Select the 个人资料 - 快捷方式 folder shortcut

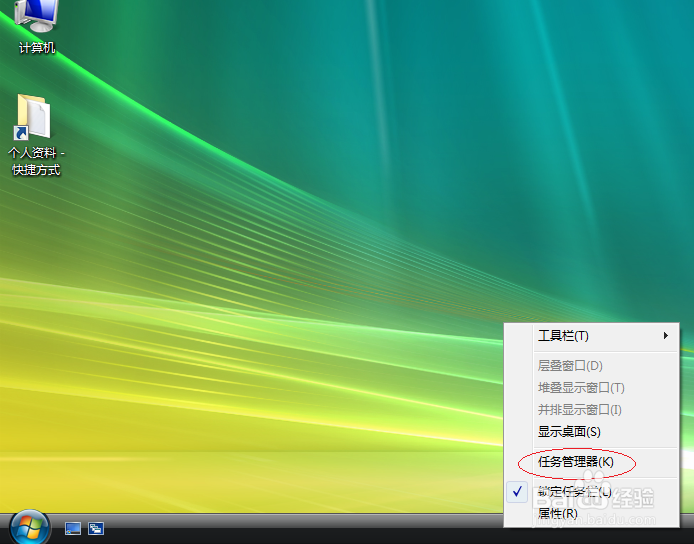coord(35,135)
